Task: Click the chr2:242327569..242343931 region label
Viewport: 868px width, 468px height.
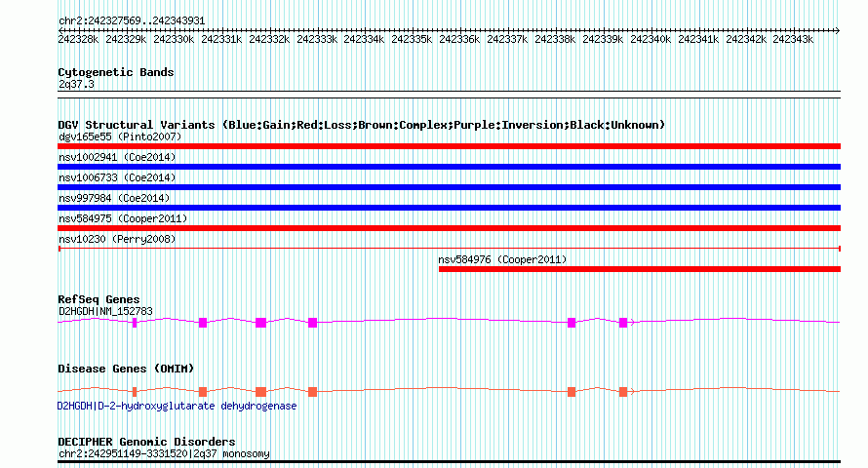Action: 132,20
